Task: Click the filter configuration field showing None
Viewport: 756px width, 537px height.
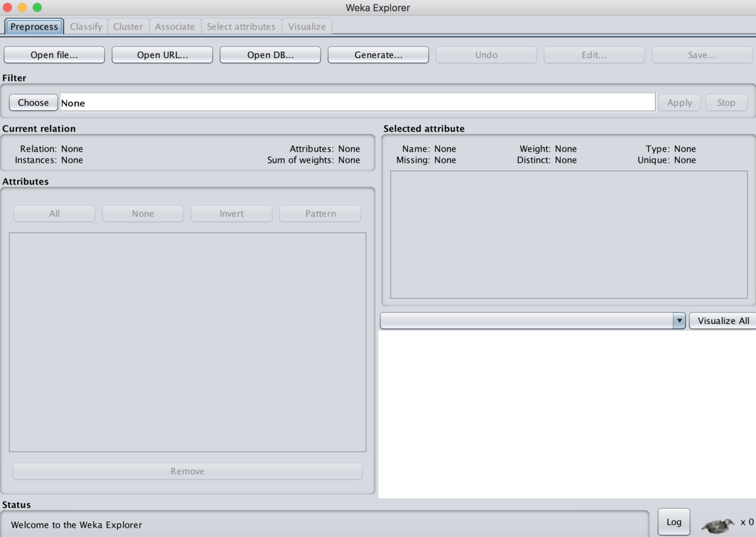Action: pos(357,102)
